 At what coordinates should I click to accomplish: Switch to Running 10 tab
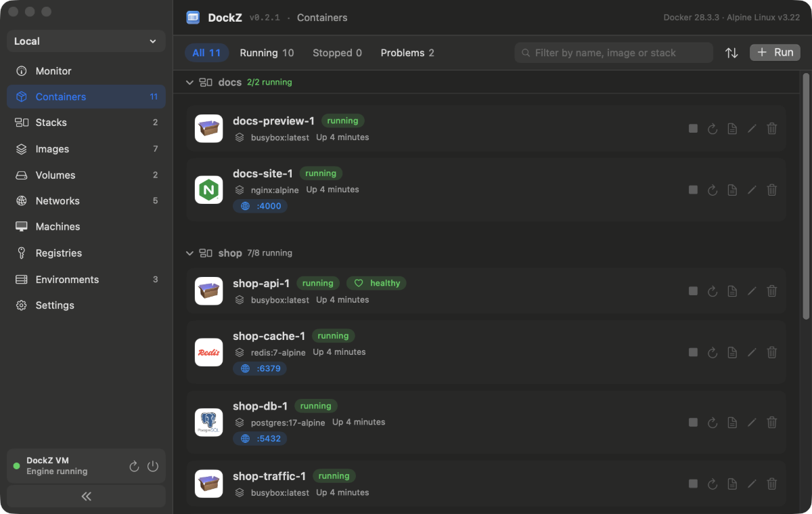tap(267, 53)
